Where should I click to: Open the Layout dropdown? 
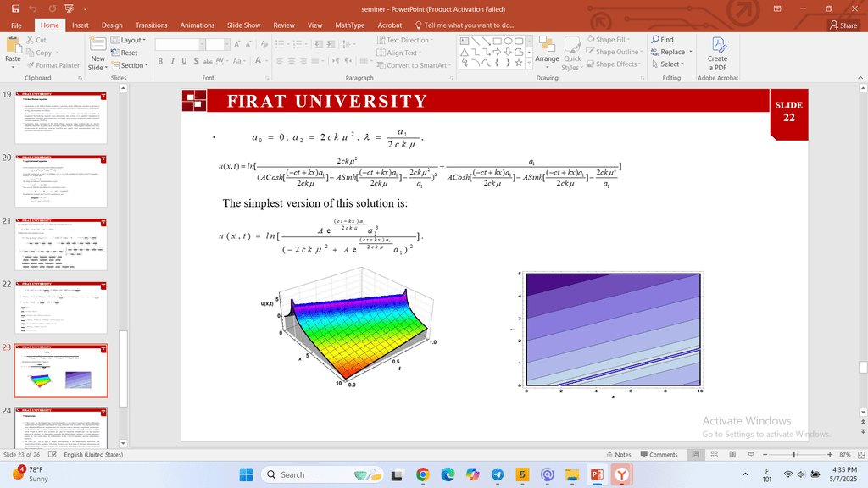pos(128,40)
